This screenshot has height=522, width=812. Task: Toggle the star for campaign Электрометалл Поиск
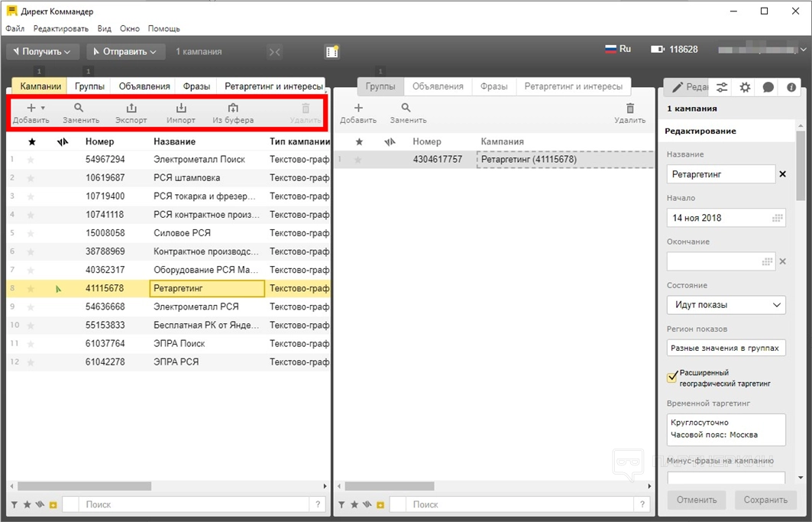click(x=31, y=160)
